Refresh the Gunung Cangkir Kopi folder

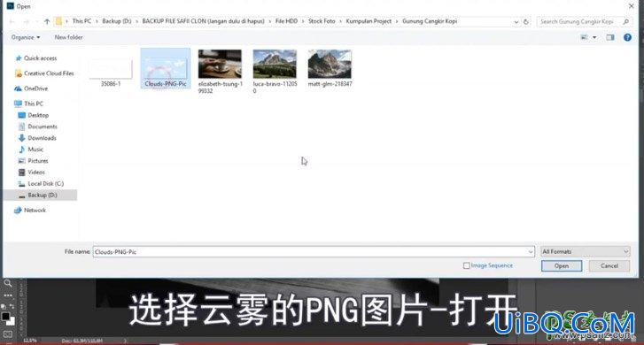click(525, 21)
